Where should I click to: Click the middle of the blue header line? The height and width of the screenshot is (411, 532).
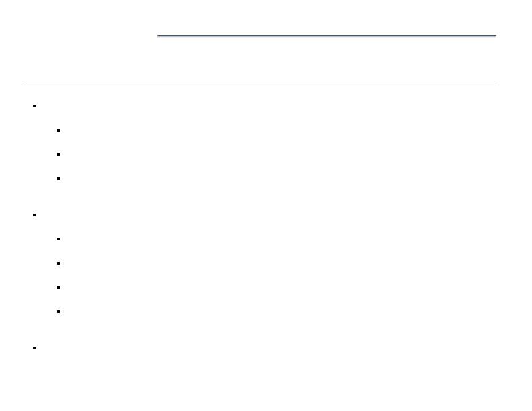(326, 36)
